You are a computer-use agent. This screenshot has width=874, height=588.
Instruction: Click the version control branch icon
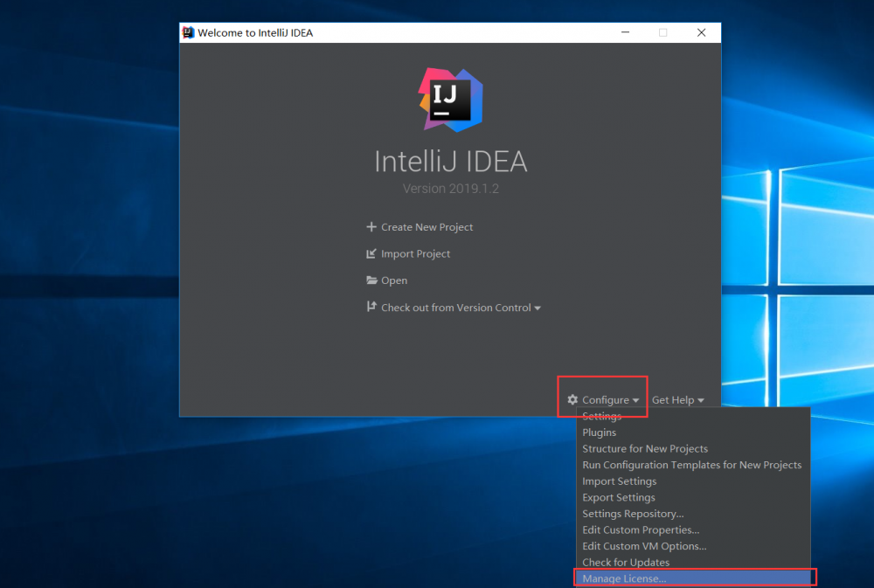(371, 307)
